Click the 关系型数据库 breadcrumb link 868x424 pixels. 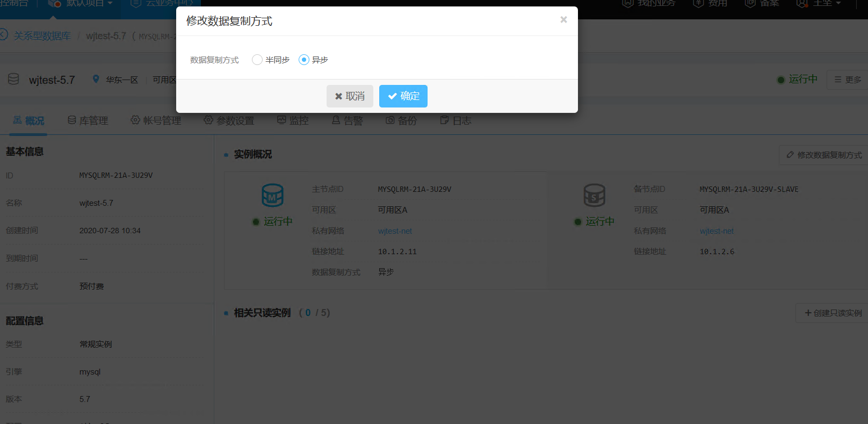[x=42, y=36]
